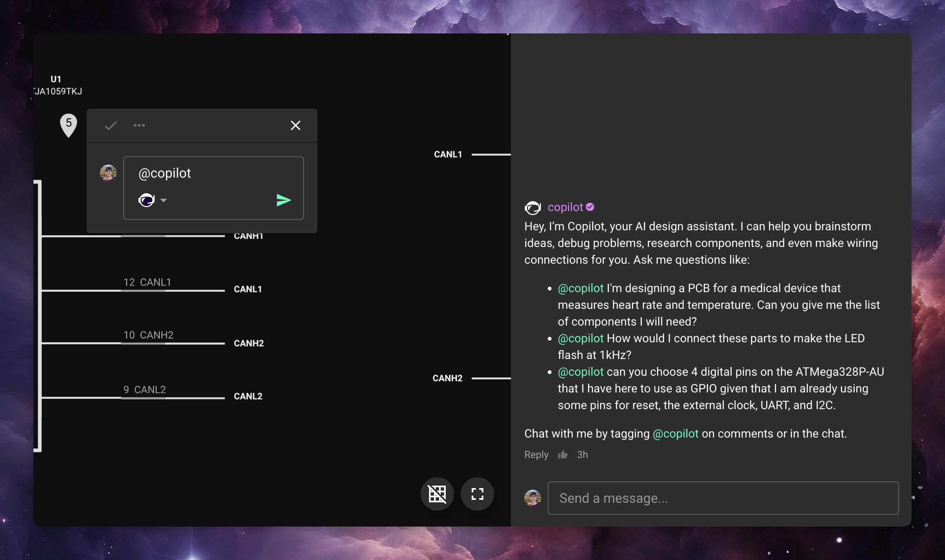Click the avatar next to Send a message field
This screenshot has width=945, height=560.
point(533,498)
